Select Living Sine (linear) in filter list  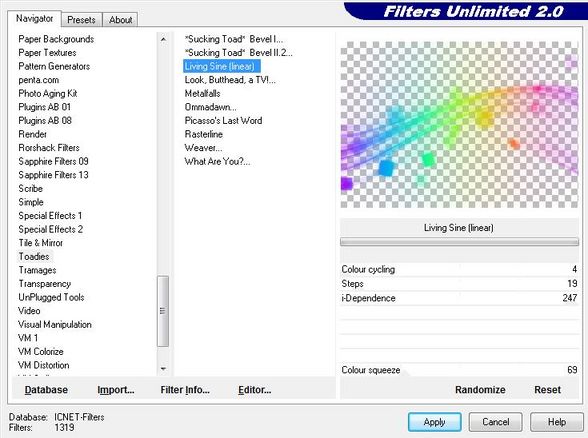(221, 66)
